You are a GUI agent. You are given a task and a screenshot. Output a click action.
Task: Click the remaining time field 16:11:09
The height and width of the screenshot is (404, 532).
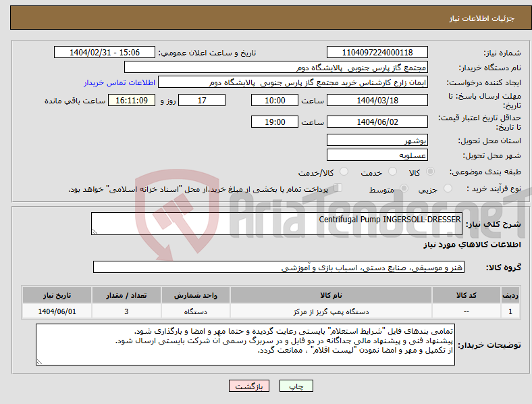pyautogui.click(x=132, y=101)
